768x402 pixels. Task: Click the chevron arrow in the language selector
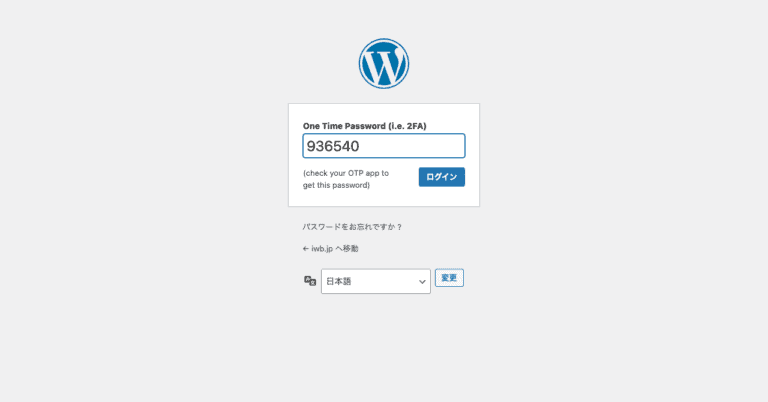coord(422,282)
